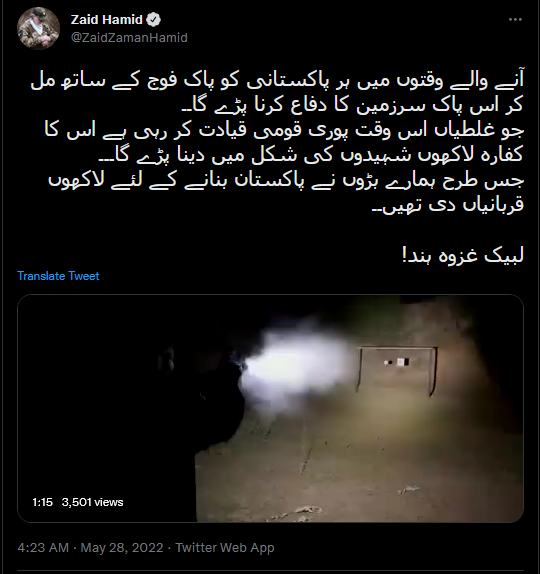This screenshot has width=540, height=574.
Task: Play the embedded tweet video
Action: tap(271, 408)
